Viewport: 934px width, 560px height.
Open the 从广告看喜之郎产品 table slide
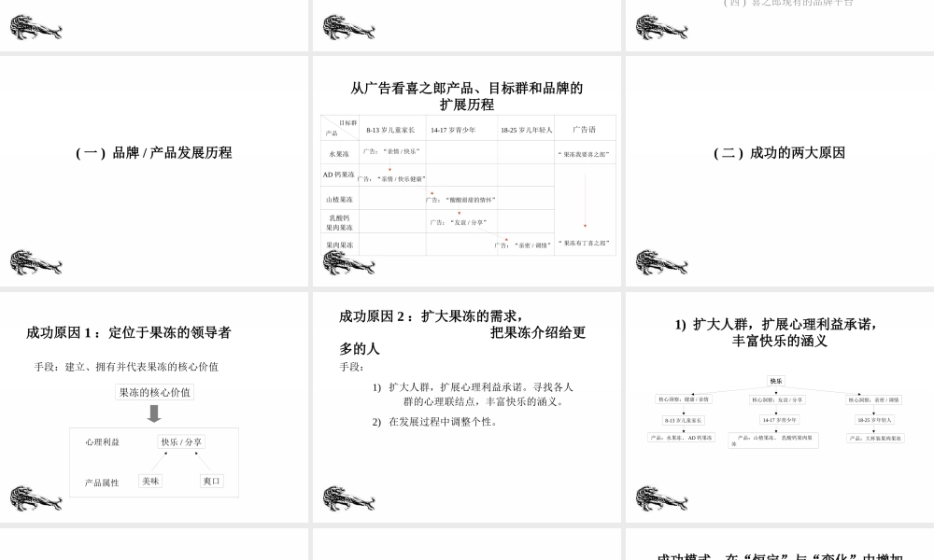(466, 172)
